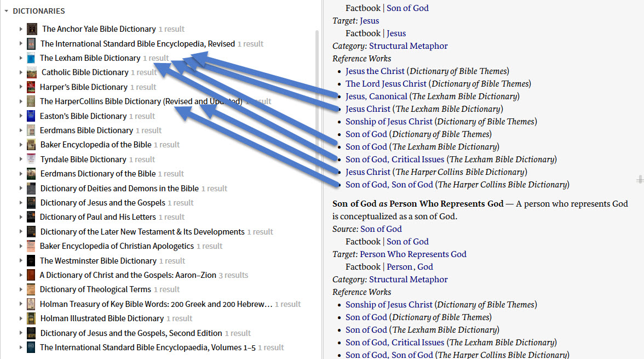The width and height of the screenshot is (644, 359).
Task: Open Person Who Represents God target link
Action: 413,254
